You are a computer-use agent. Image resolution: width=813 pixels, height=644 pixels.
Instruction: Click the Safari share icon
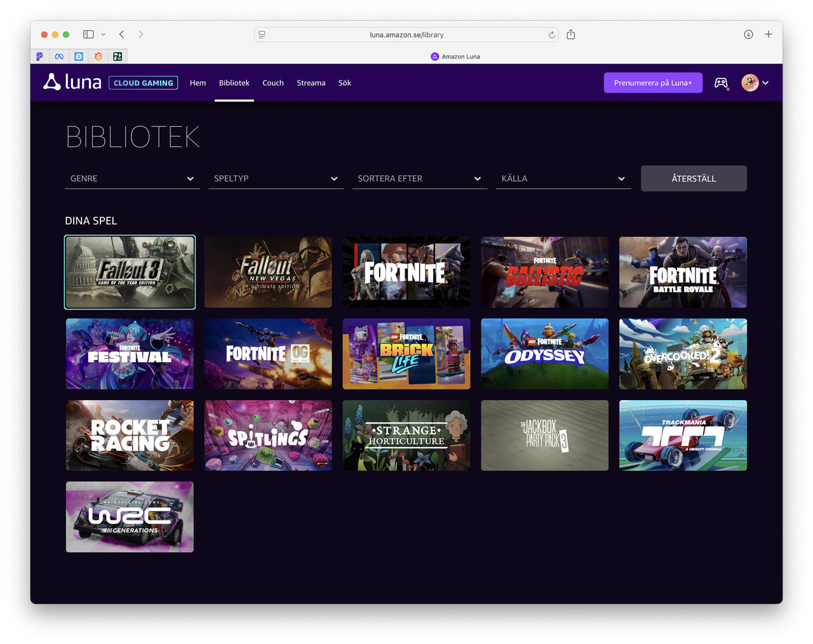click(570, 34)
